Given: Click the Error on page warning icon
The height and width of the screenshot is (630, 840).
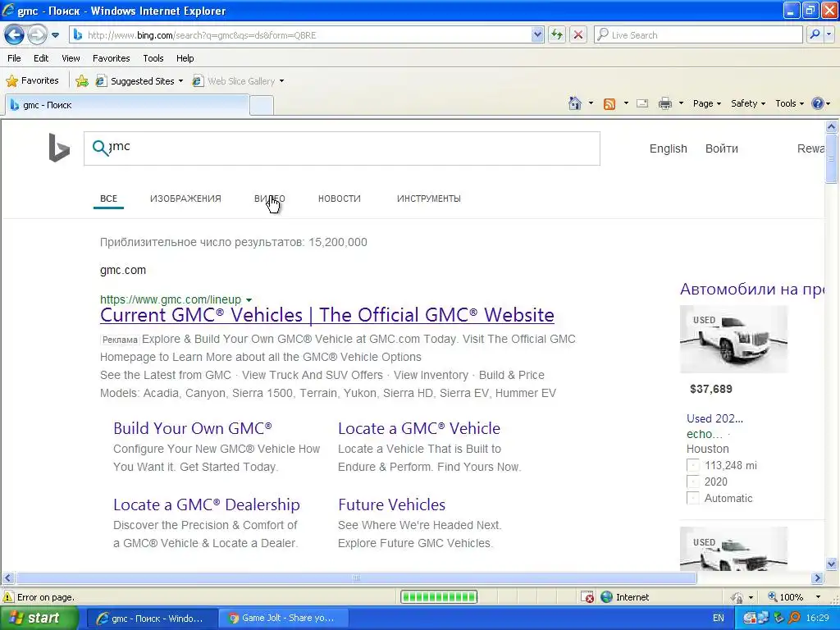Looking at the screenshot, I should (8, 597).
